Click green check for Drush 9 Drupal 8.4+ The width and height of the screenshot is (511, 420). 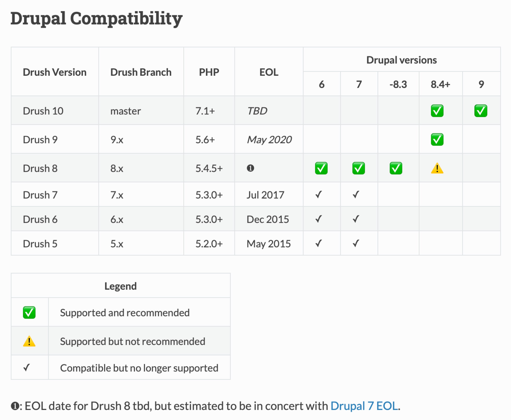[x=437, y=140]
